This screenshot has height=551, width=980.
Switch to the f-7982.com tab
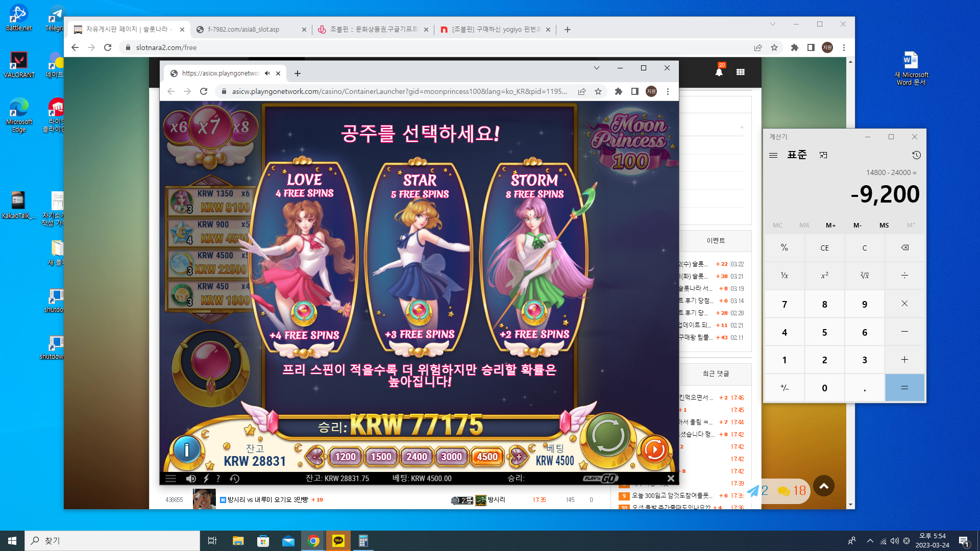(251, 30)
